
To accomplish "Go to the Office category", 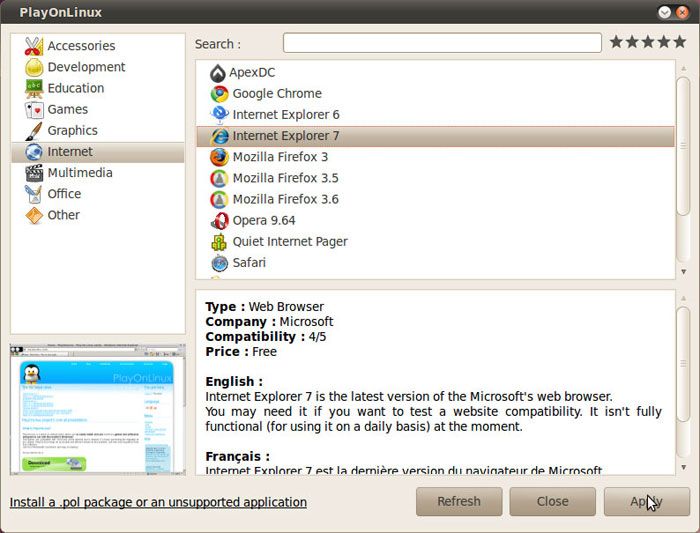I will tap(98, 194).
